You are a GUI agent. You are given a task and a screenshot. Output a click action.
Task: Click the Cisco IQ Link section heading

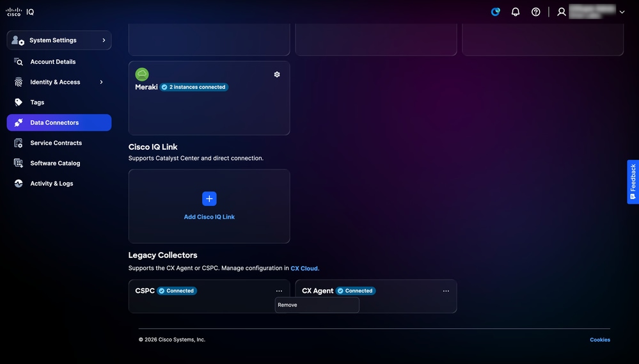point(153,146)
